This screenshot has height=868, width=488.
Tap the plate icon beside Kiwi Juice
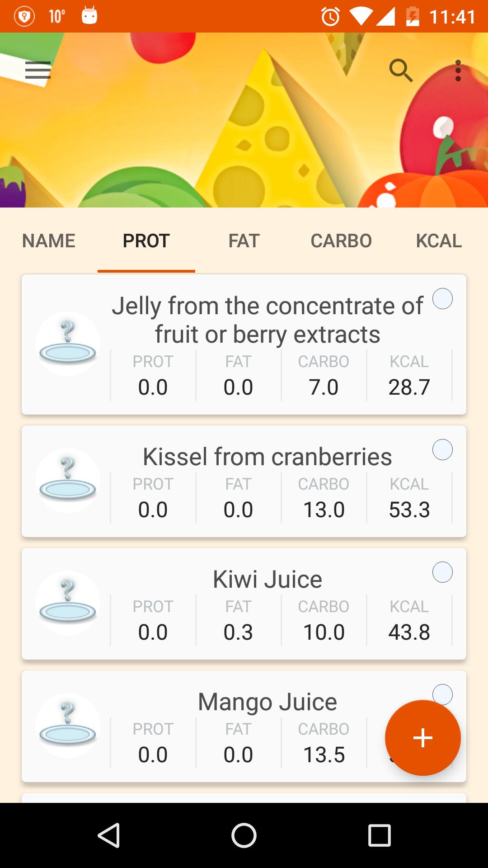tap(68, 603)
